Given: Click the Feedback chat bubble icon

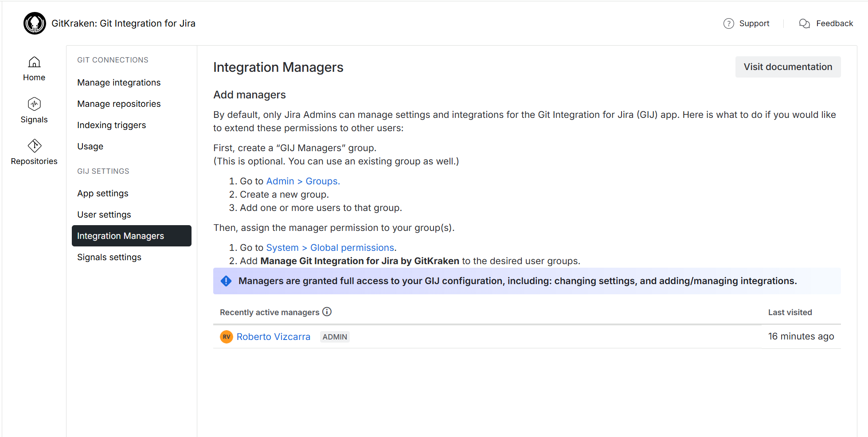Looking at the screenshot, I should [804, 23].
